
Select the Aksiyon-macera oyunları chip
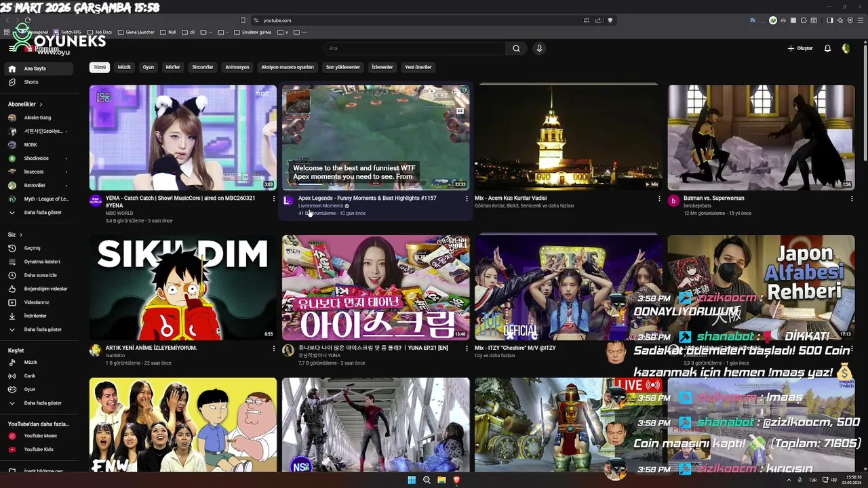pos(288,67)
